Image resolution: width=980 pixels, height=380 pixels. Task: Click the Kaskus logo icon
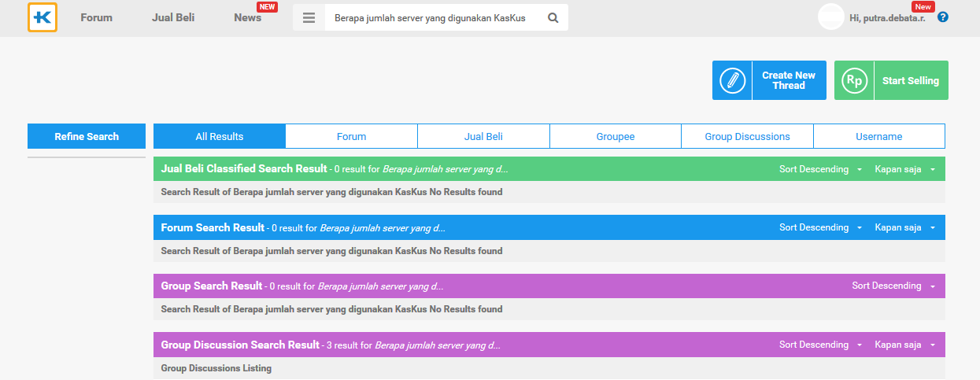pyautogui.click(x=43, y=17)
